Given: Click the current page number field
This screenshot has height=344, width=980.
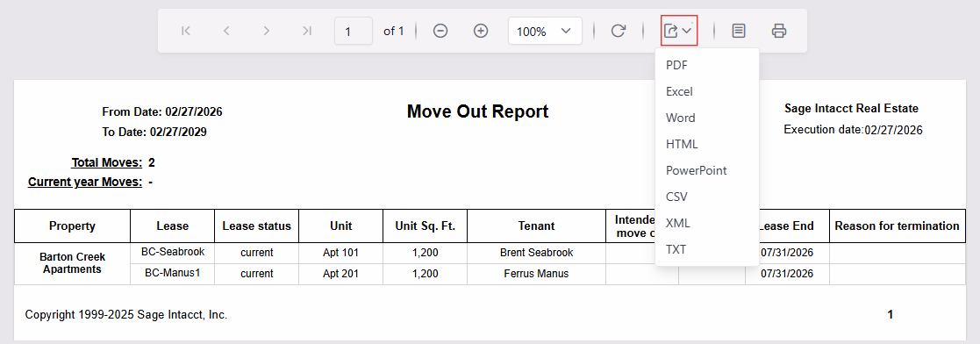Looking at the screenshot, I should (354, 31).
